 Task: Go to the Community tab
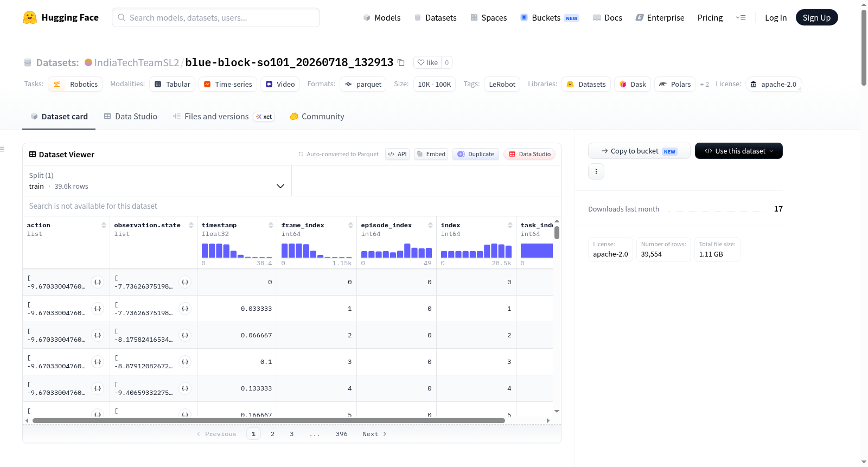pos(317,117)
